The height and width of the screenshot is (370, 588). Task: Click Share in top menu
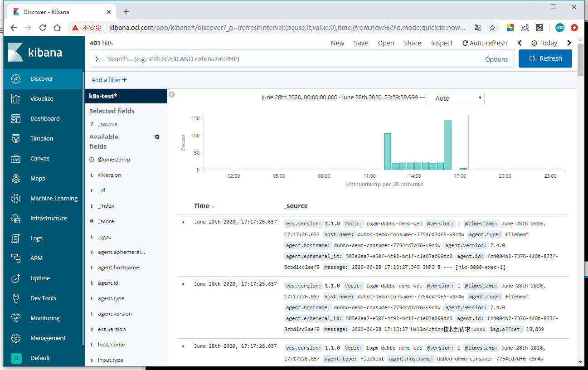coord(413,43)
